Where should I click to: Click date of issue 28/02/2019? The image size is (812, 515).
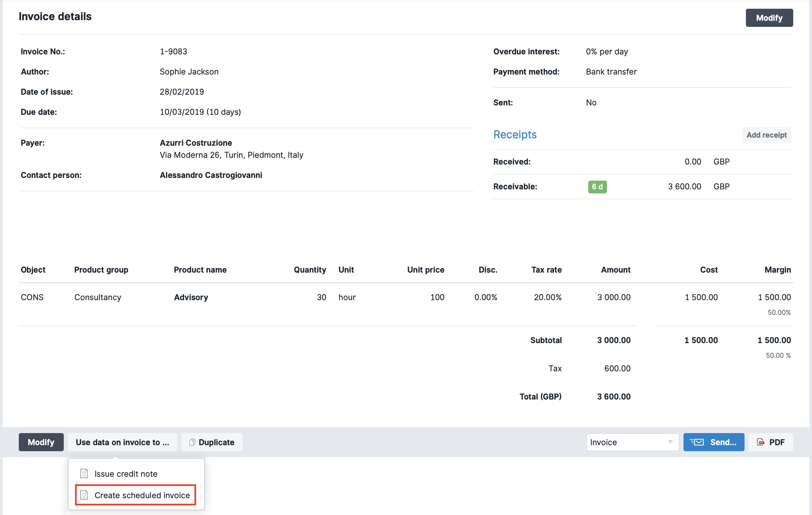click(x=182, y=92)
